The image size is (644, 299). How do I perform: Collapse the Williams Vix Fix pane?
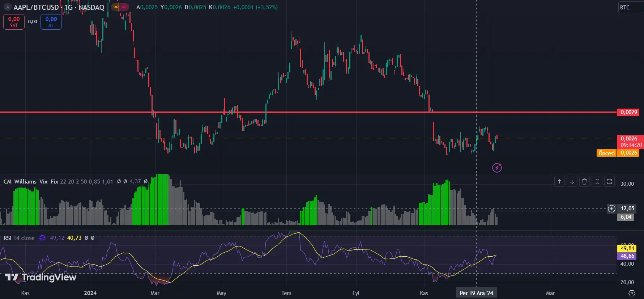click(597, 181)
